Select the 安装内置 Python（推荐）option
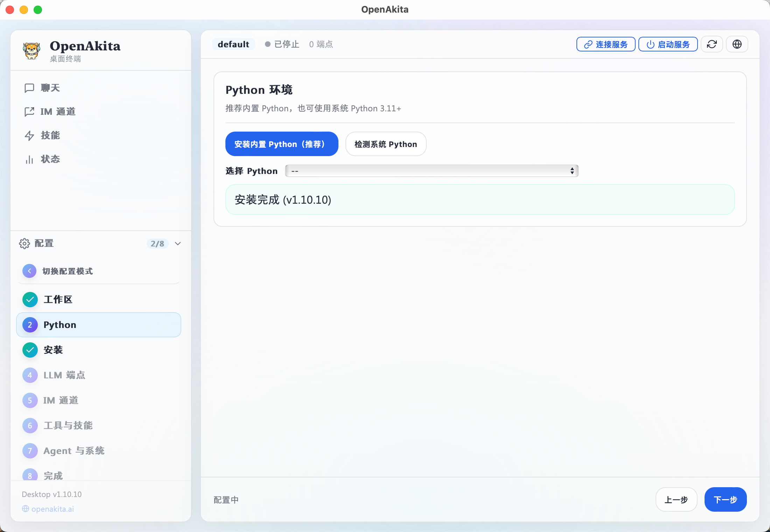The height and width of the screenshot is (532, 770). pyautogui.click(x=281, y=144)
